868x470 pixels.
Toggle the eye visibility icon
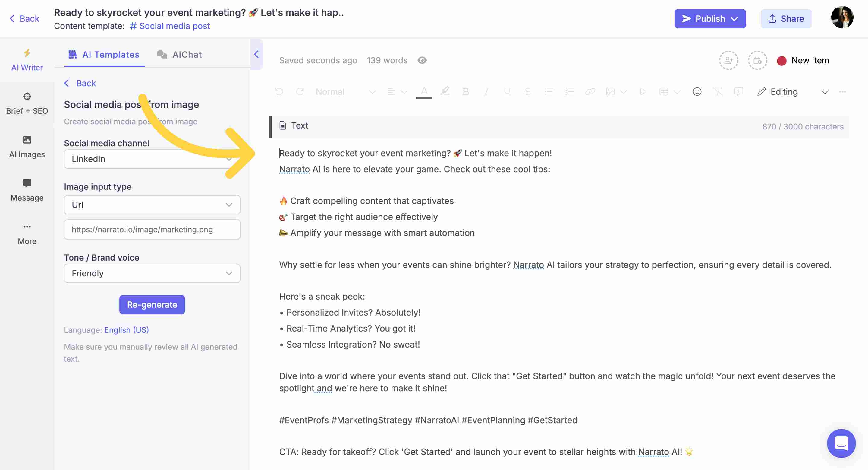pyautogui.click(x=422, y=60)
